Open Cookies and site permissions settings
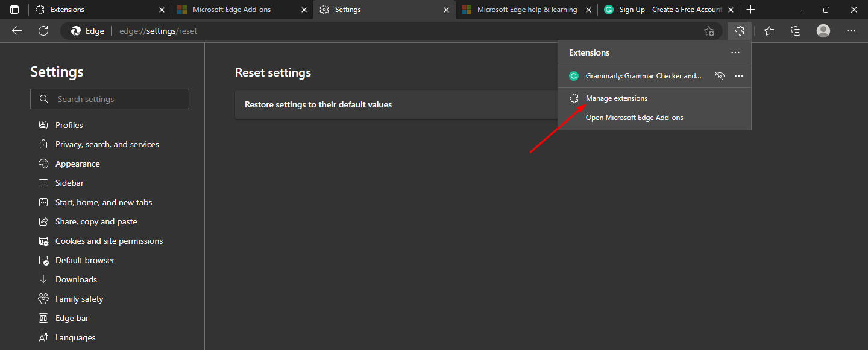 tap(110, 241)
